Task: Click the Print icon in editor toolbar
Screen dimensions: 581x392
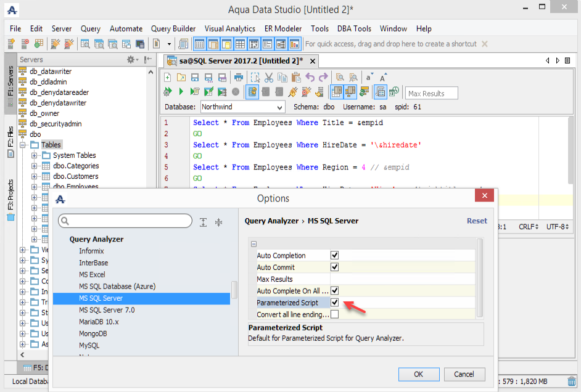Action: tap(238, 77)
